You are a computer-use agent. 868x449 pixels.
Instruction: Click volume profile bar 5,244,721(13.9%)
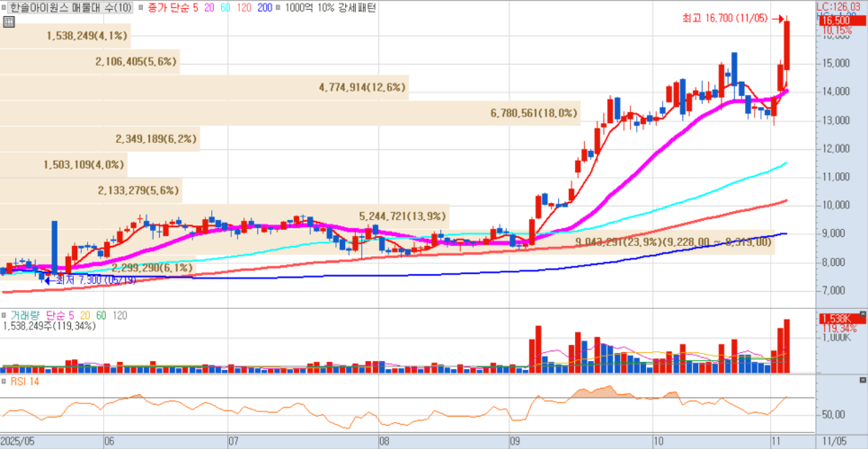pyautogui.click(x=225, y=216)
